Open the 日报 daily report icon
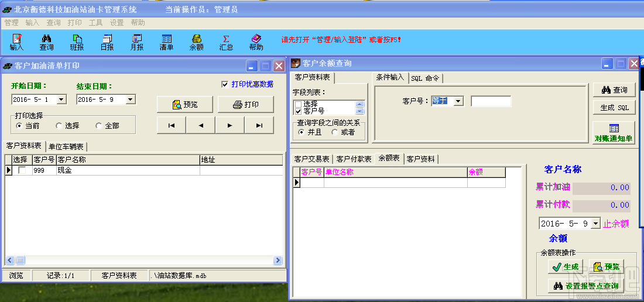 pos(107,42)
